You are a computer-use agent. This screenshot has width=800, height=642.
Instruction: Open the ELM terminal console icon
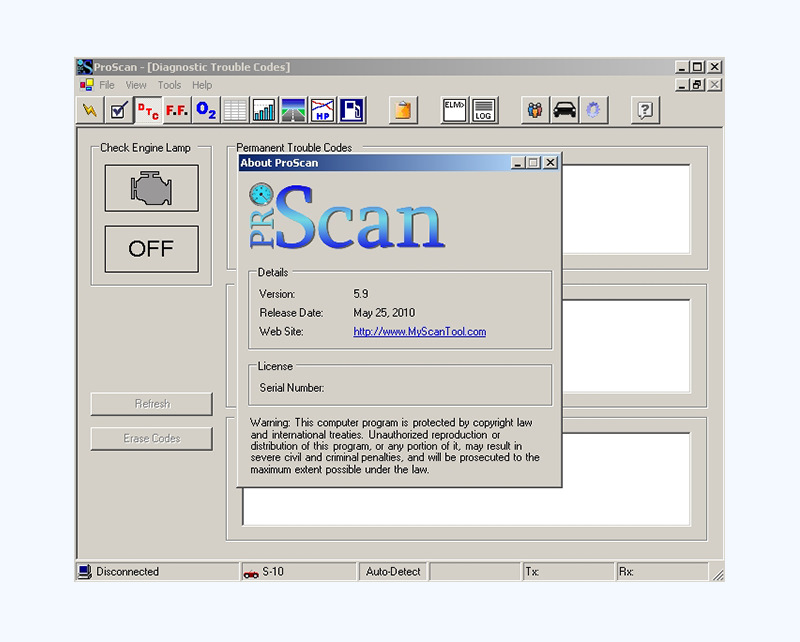[454, 110]
